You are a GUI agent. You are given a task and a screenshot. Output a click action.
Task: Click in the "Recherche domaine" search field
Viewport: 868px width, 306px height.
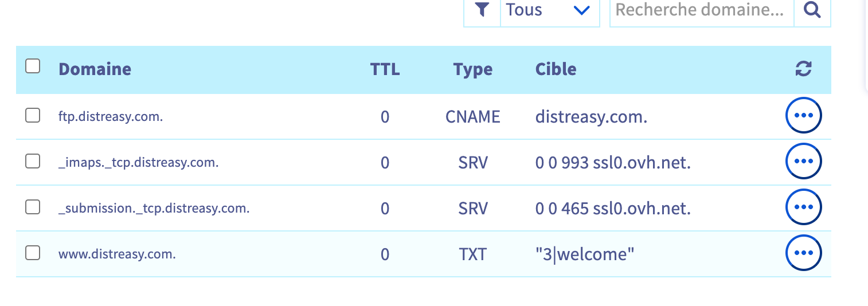pyautogui.click(x=701, y=10)
